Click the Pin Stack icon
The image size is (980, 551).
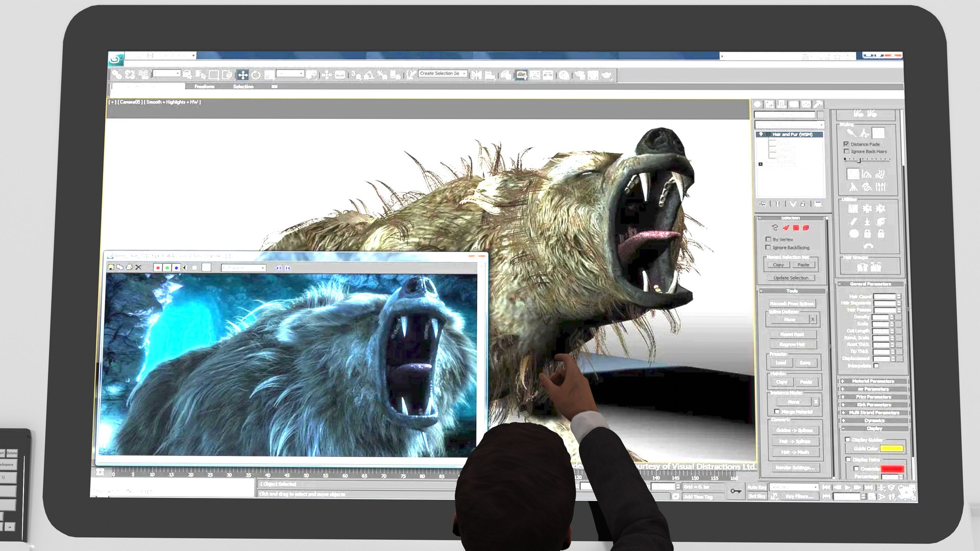pos(763,204)
